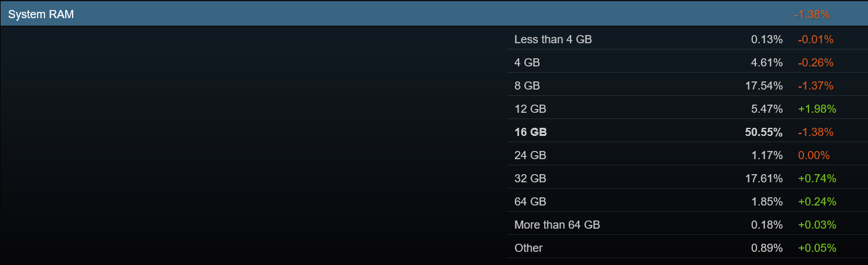The height and width of the screenshot is (265, 868).
Task: Click the Other row label
Action: click(529, 248)
